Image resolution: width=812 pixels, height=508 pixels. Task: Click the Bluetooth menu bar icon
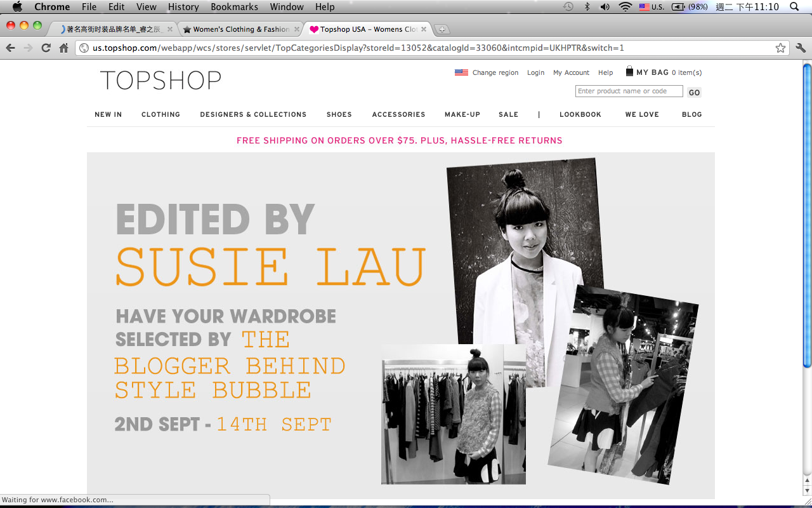coord(587,7)
